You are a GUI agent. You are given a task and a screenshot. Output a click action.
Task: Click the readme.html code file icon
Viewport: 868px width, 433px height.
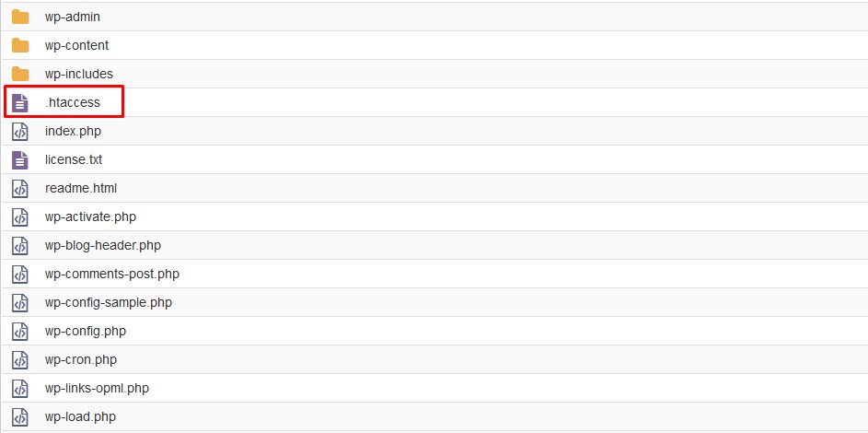(20, 188)
